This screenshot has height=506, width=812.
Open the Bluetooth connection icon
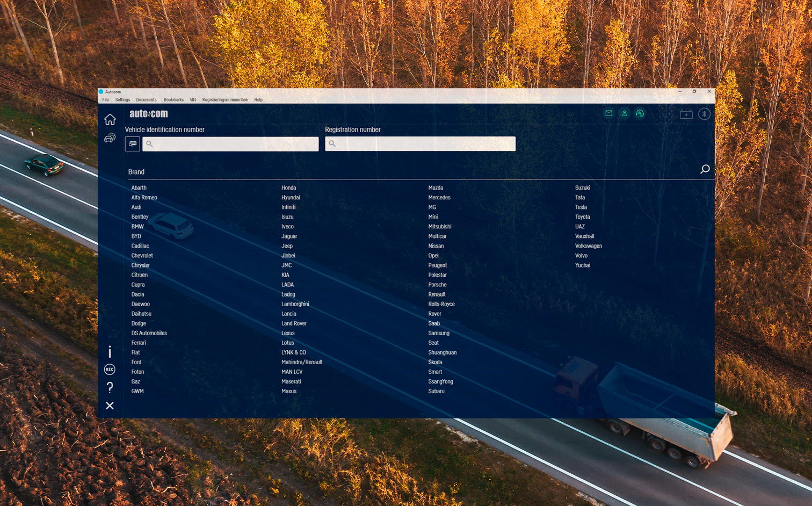coord(704,113)
